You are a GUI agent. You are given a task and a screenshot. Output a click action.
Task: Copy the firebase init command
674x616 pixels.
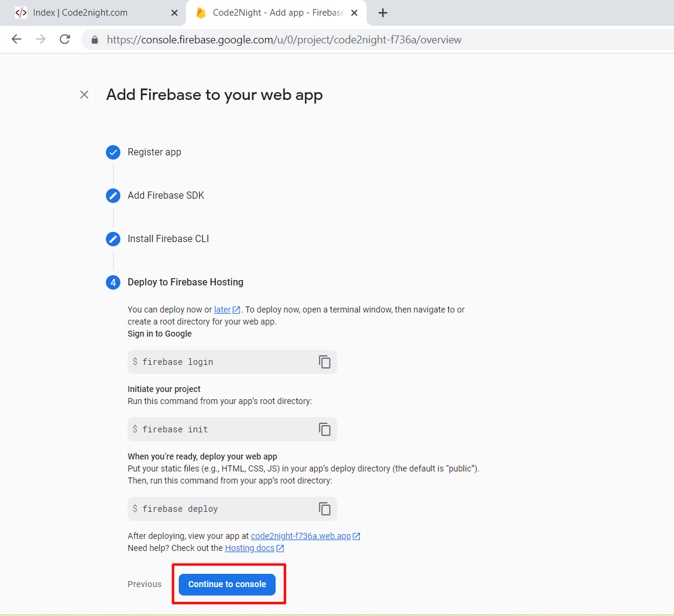(324, 429)
